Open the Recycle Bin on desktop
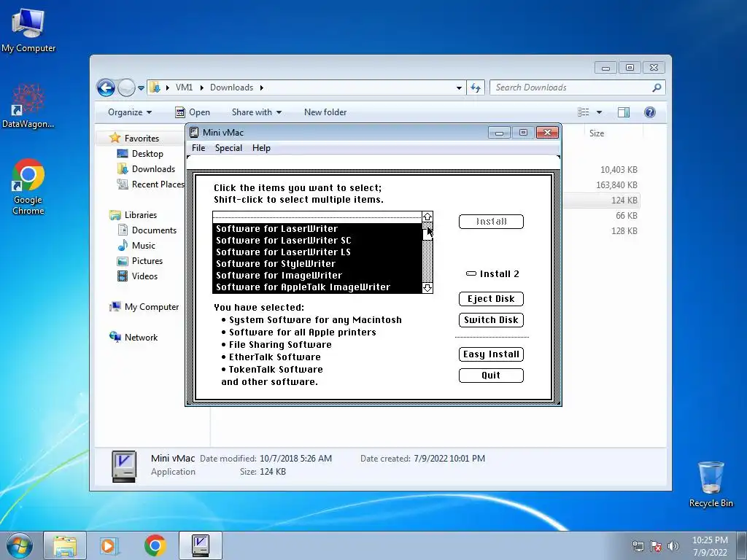 (x=711, y=484)
